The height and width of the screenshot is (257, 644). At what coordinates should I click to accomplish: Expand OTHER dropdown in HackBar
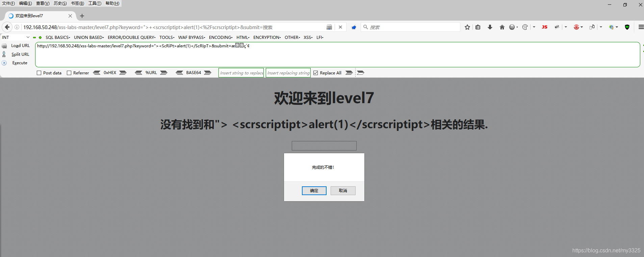pos(292,38)
